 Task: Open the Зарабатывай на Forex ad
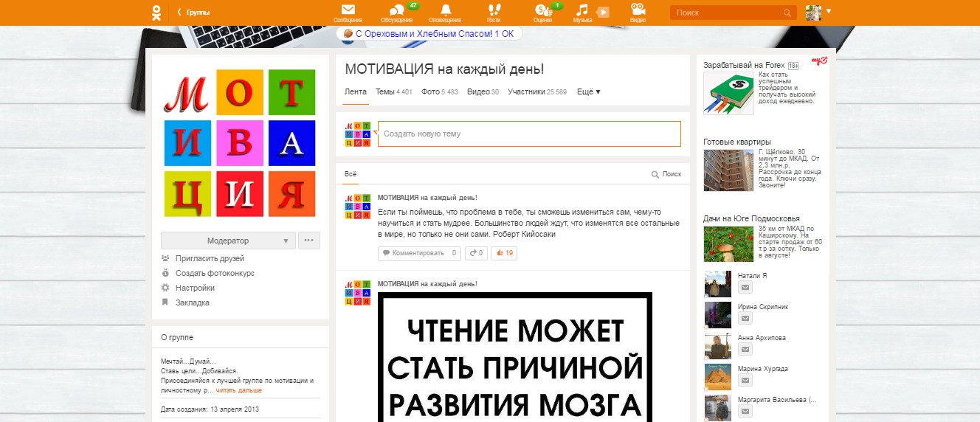tap(745, 65)
